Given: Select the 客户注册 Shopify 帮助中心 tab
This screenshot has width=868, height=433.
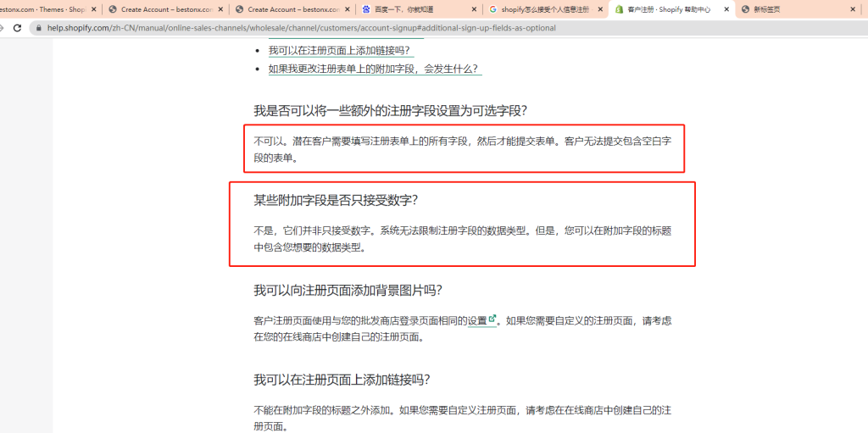Looking at the screenshot, I should coord(668,9).
